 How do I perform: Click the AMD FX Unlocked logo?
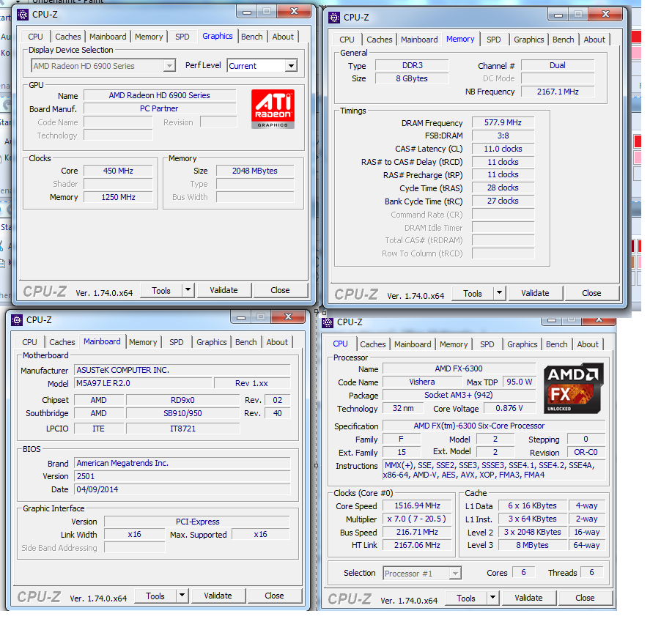(x=573, y=385)
